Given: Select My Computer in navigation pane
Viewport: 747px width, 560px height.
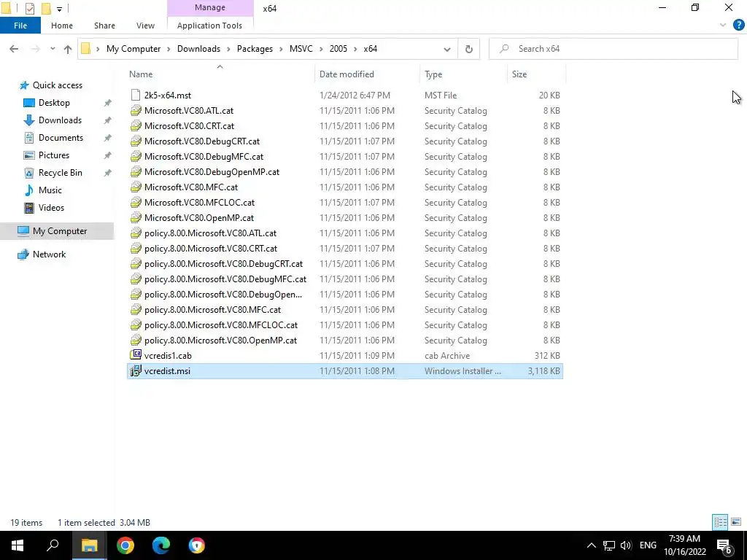Looking at the screenshot, I should pyautogui.click(x=60, y=231).
